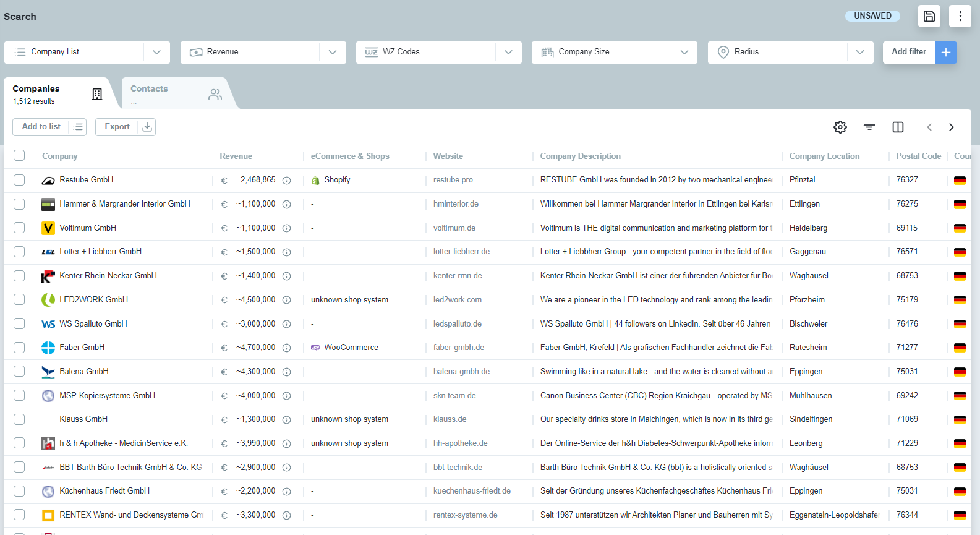This screenshot has width=980, height=535.
Task: Sort by the eCommerce & Shops column header
Action: coord(350,156)
